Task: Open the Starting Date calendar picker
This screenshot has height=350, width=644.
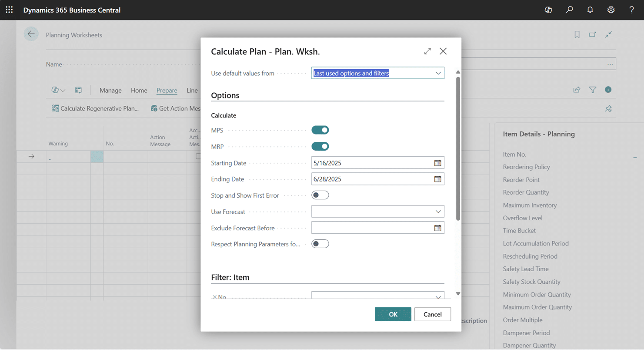Action: point(437,163)
